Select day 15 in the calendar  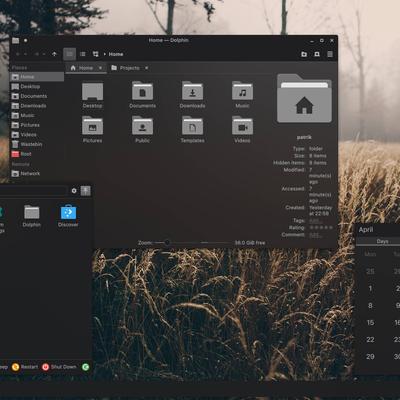pyautogui.click(x=370, y=322)
